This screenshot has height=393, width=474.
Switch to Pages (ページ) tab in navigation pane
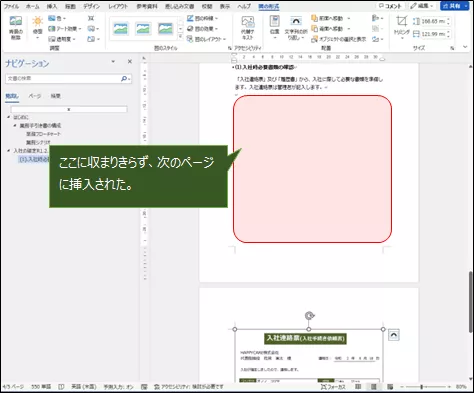coord(35,96)
